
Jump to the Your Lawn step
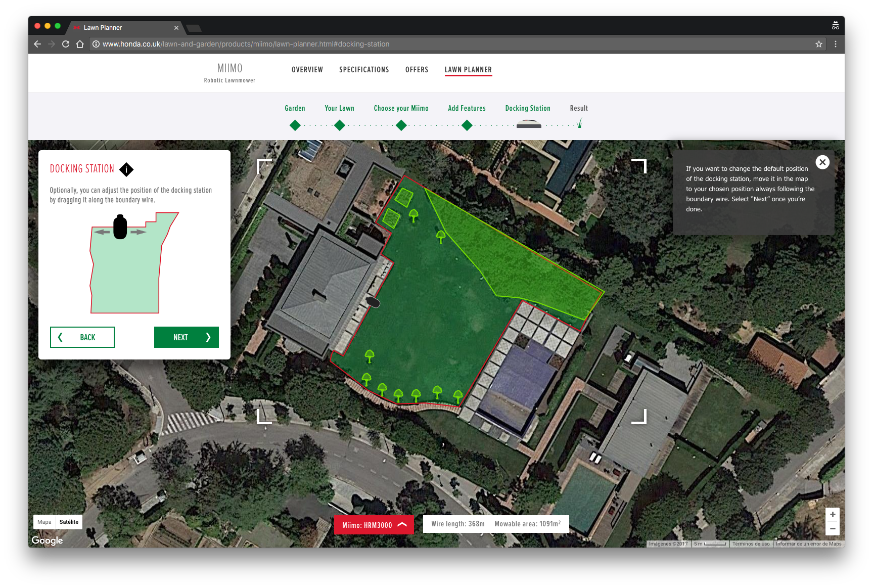click(340, 125)
